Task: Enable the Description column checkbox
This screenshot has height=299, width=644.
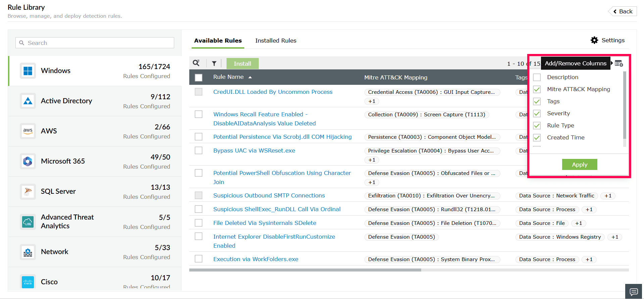Action: pos(537,77)
